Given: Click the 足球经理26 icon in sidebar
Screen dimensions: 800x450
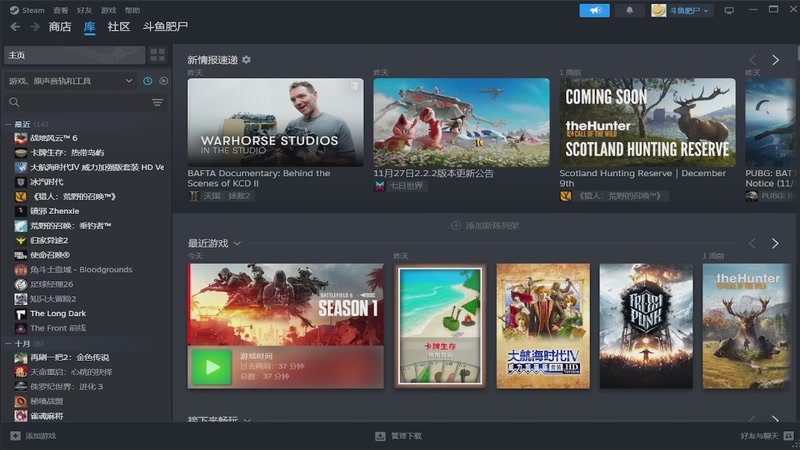Looking at the screenshot, I should (x=20, y=284).
